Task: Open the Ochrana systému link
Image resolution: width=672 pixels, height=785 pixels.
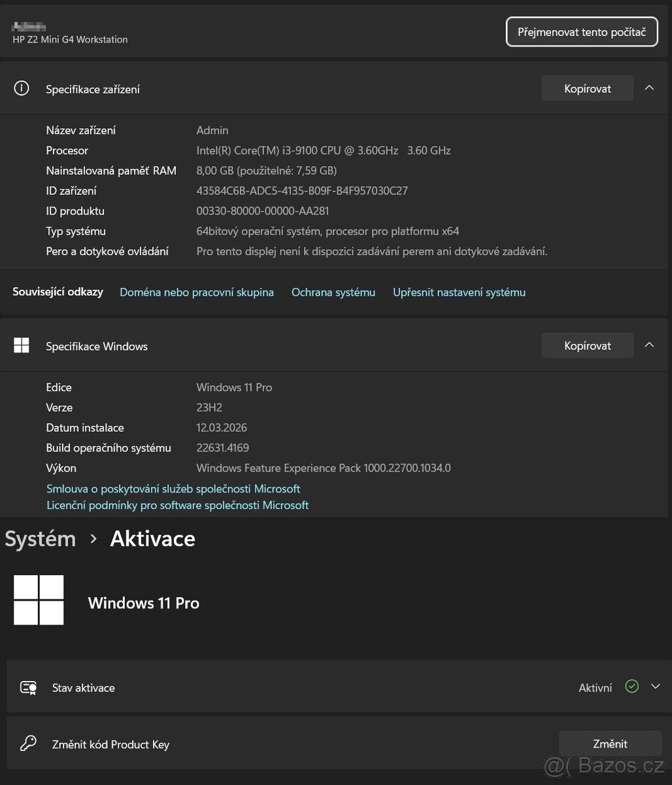Action: [x=333, y=292]
